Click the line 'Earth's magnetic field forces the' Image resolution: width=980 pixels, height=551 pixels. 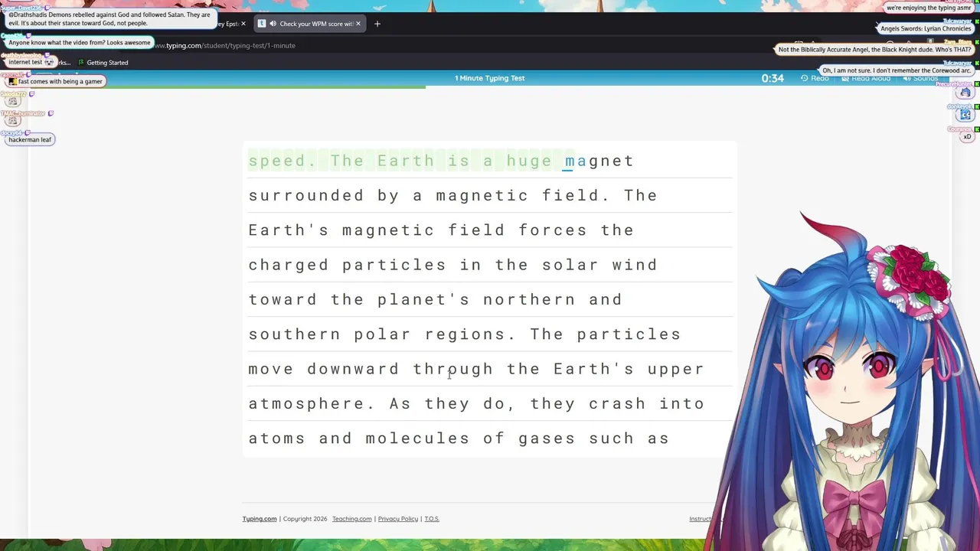(x=441, y=230)
